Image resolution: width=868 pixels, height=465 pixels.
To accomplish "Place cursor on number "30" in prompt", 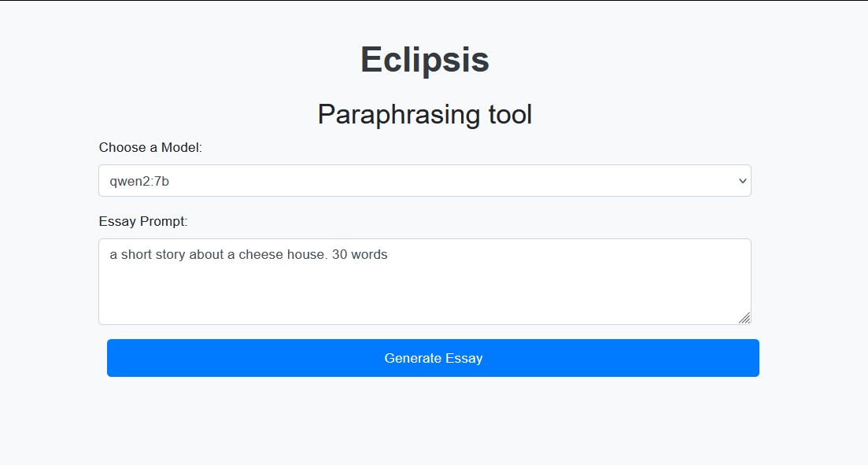I will (x=340, y=255).
